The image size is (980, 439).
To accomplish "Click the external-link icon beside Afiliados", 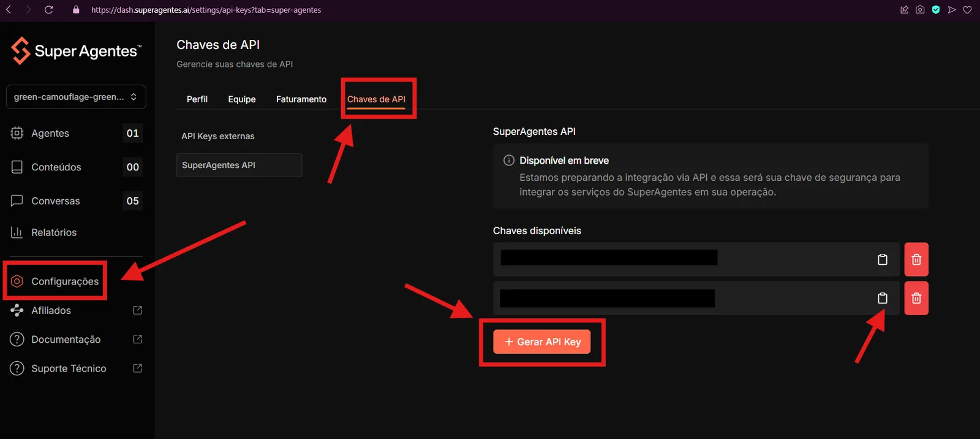I will point(137,310).
